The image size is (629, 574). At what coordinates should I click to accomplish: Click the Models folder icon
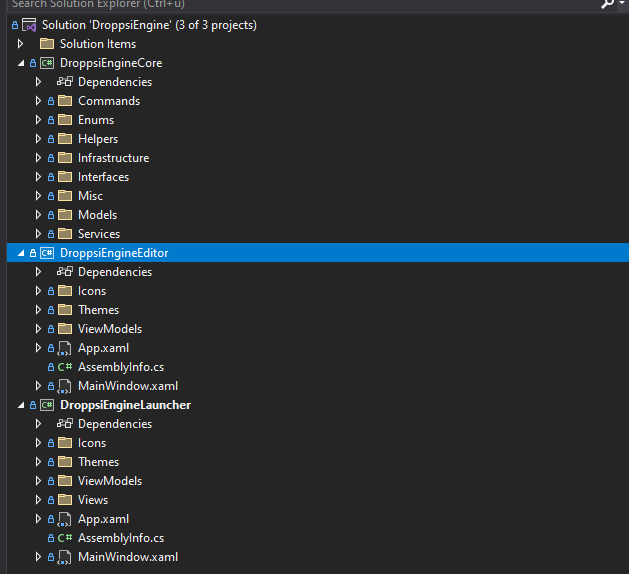click(x=65, y=215)
